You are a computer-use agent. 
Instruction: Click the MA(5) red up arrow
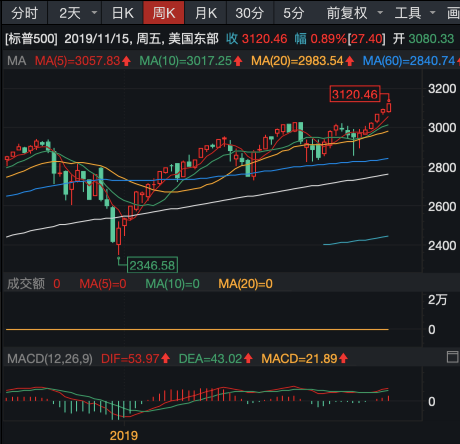126,61
